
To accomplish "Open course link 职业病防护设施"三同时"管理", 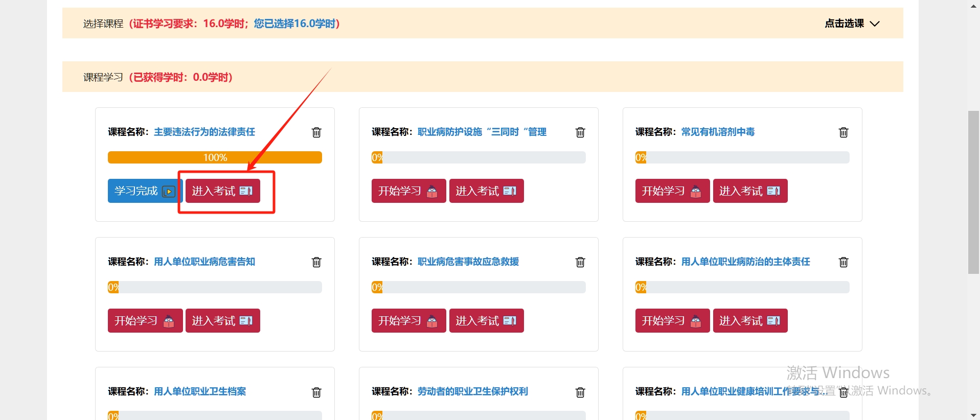I will [x=482, y=132].
